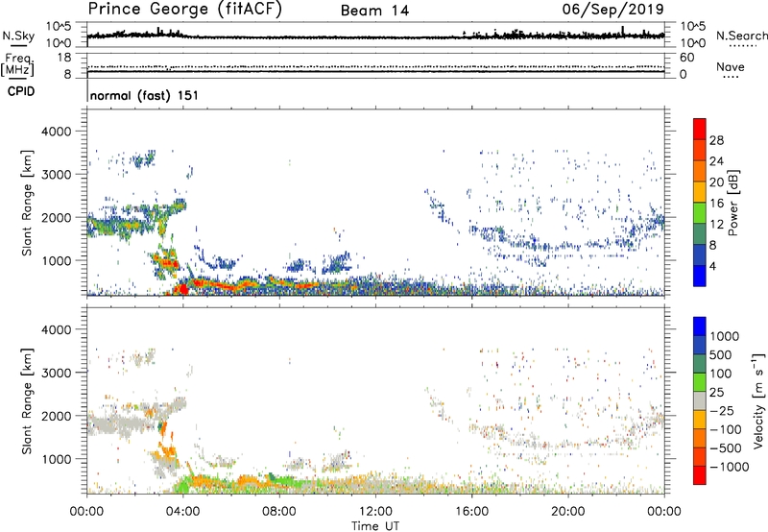Click 'Slant Range [km]' label of velocity panel
The width and height of the screenshot is (768, 532).
(27, 401)
